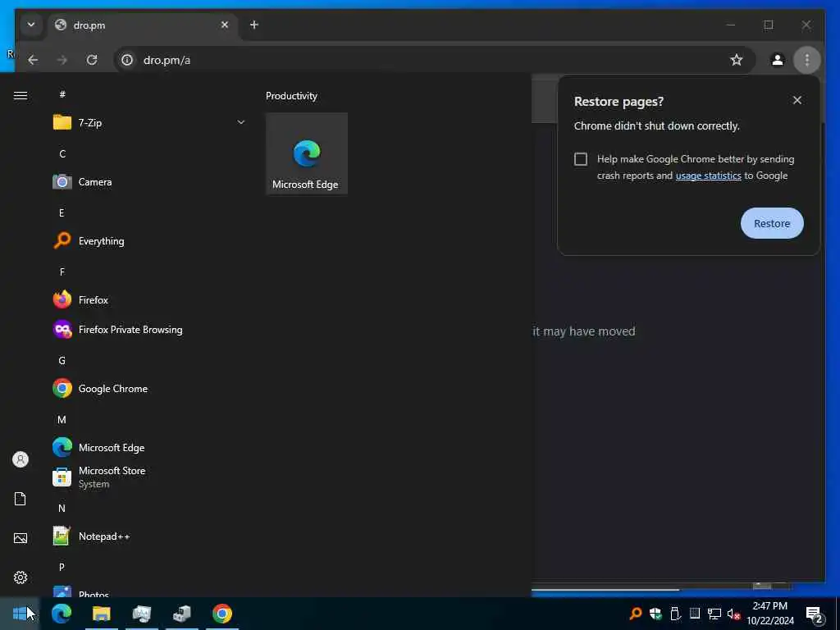
Task: Open Firefox Private Browsing
Action: [149, 330]
